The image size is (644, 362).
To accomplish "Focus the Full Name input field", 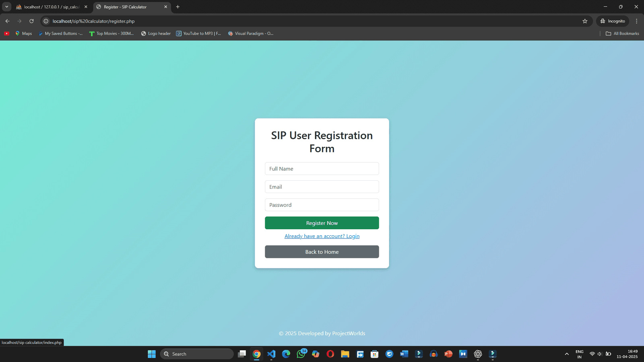I will click(x=322, y=169).
